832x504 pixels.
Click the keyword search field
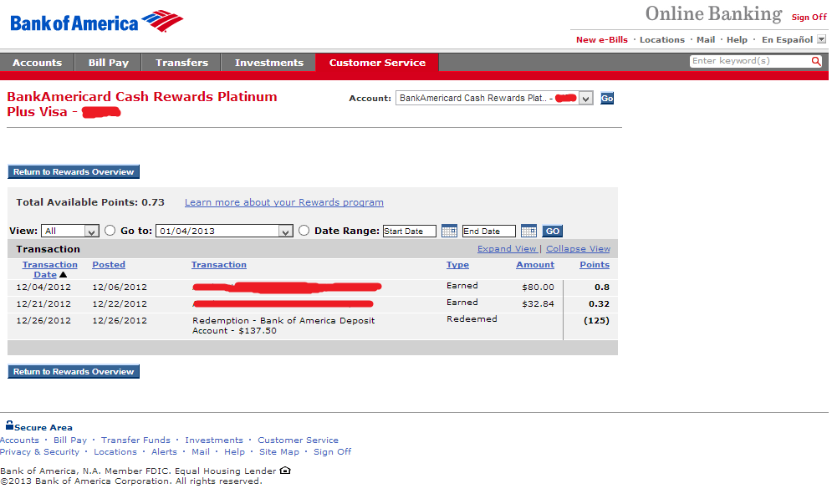click(x=750, y=61)
